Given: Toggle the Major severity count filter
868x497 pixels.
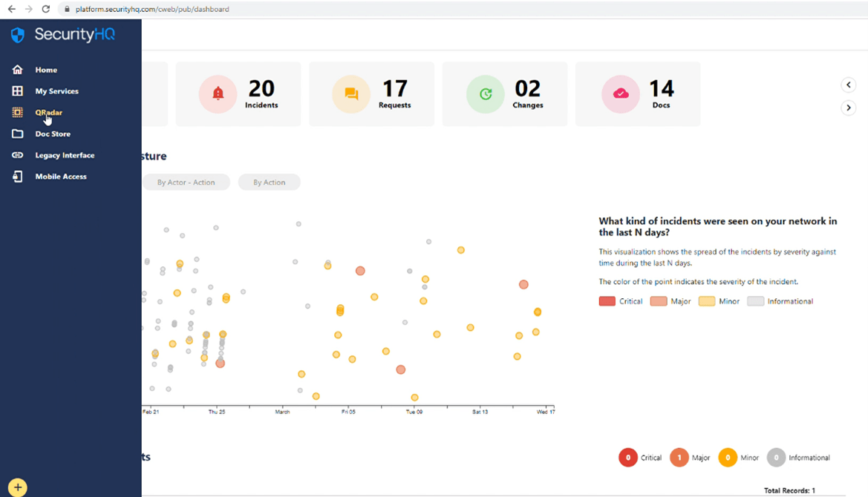Looking at the screenshot, I should [x=679, y=458].
